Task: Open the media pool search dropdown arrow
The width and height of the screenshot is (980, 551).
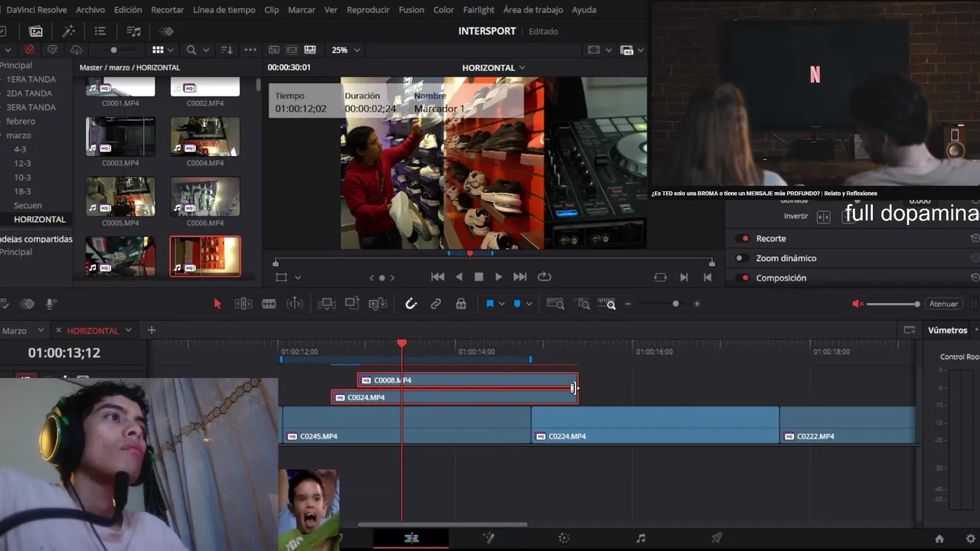Action: [x=206, y=50]
